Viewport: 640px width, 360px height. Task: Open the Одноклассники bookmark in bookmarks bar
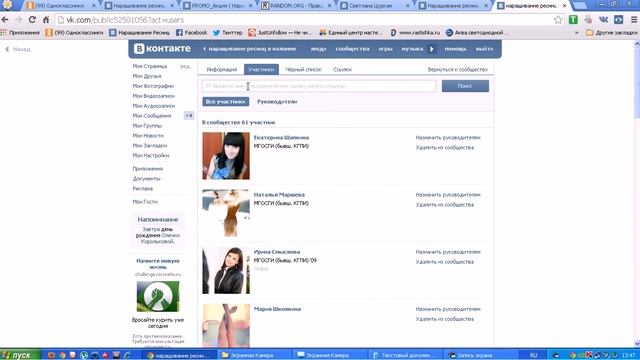point(74,33)
